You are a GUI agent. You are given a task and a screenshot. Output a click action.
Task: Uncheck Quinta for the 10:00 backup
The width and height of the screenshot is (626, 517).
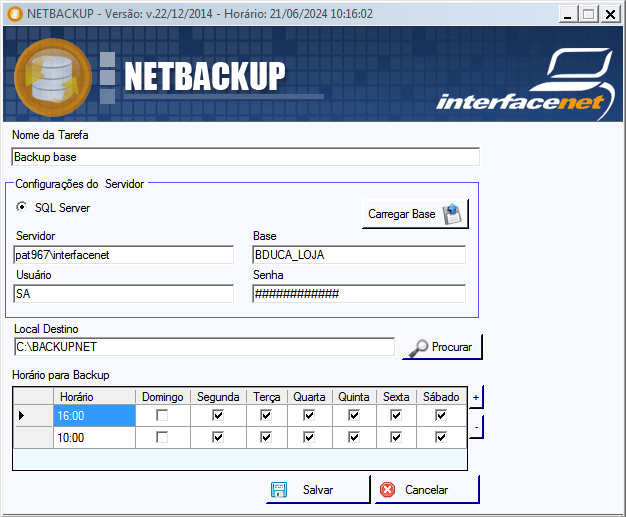(354, 437)
